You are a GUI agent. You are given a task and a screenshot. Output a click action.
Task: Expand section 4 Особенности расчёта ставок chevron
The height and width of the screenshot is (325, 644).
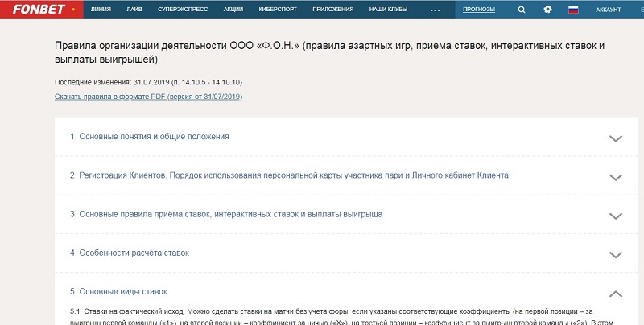[616, 254]
